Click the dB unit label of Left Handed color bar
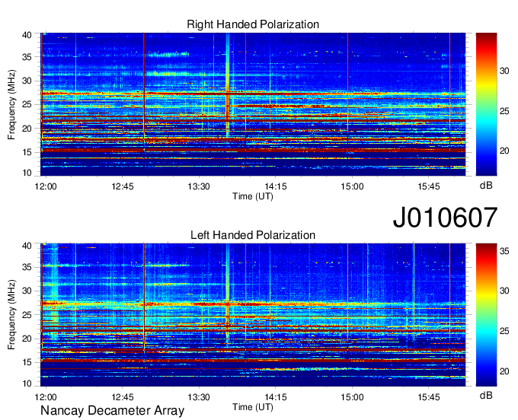518x420 pixels. click(x=486, y=395)
